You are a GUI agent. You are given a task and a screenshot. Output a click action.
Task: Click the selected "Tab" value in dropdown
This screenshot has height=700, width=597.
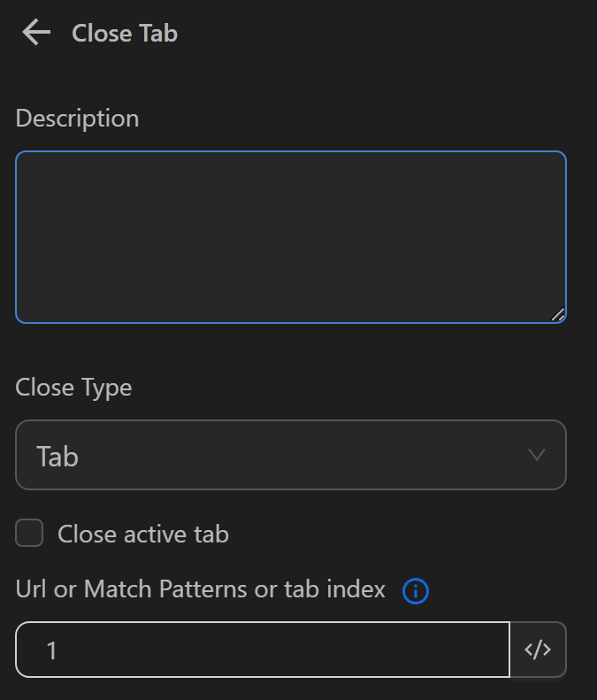click(x=57, y=457)
